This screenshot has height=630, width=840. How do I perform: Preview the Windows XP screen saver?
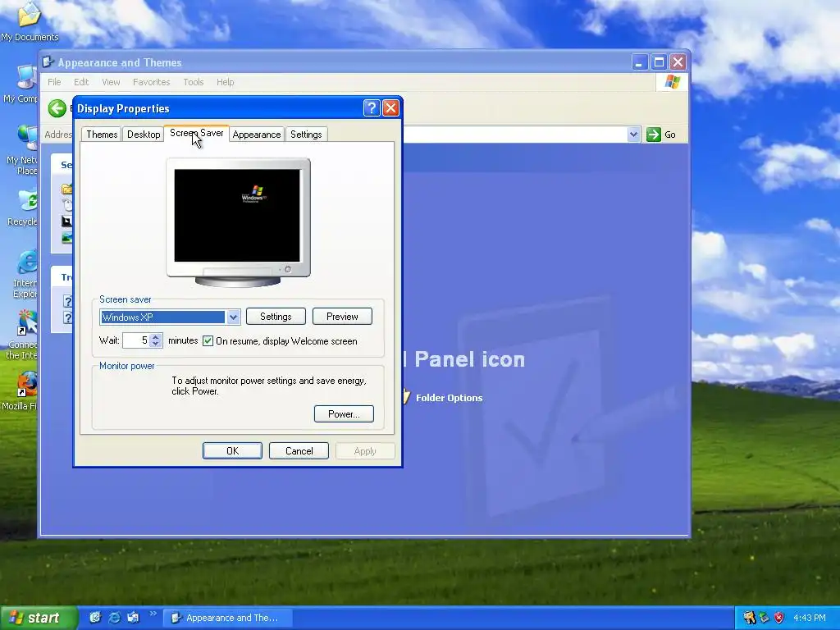coord(342,317)
